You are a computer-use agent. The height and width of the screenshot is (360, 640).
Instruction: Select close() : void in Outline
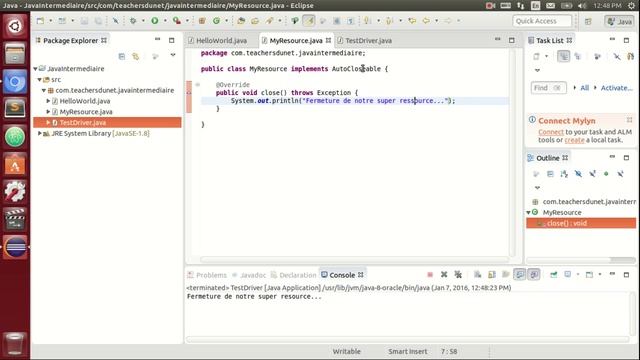pos(581,223)
